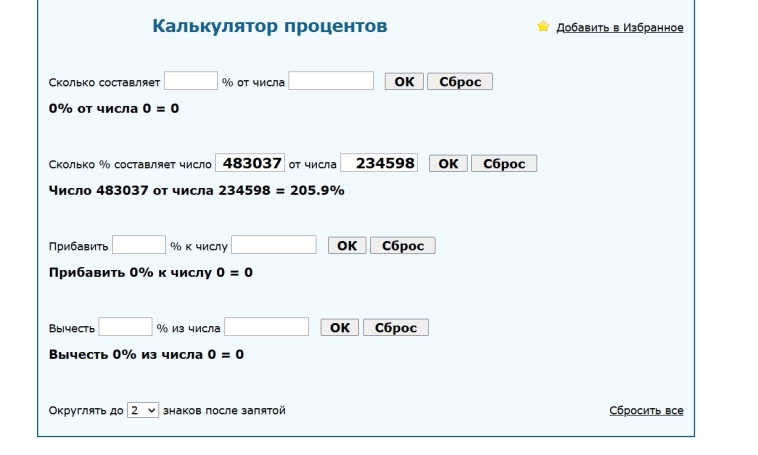The width and height of the screenshot is (758, 455).
Task: Click the 'из числа' number field
Action: pyautogui.click(x=267, y=327)
